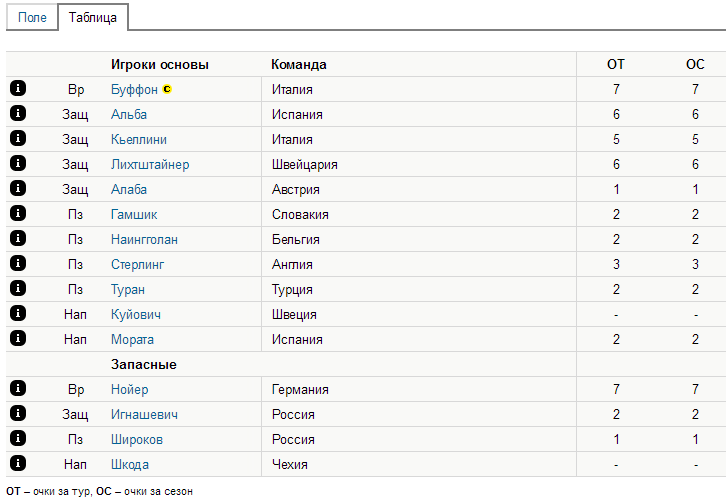Click the info icon next to Лихтштайнер
The image size is (726, 503).
(x=17, y=164)
